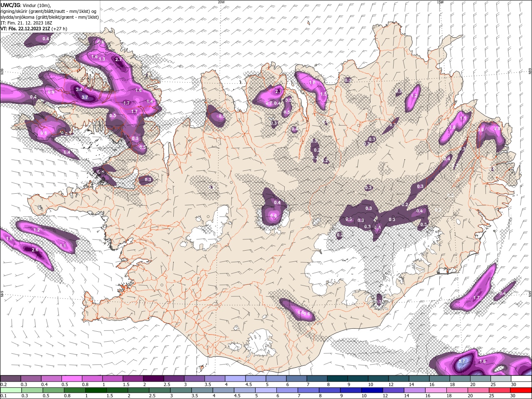Select upper-scale teal swatch 8 to 9
The height and width of the screenshot is (399, 532).
[337, 379]
